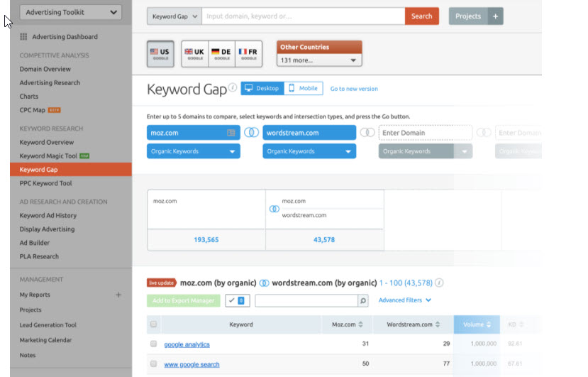Focus the domain or keyword search field
Viewport: 588px width, 377px height.
(304, 16)
